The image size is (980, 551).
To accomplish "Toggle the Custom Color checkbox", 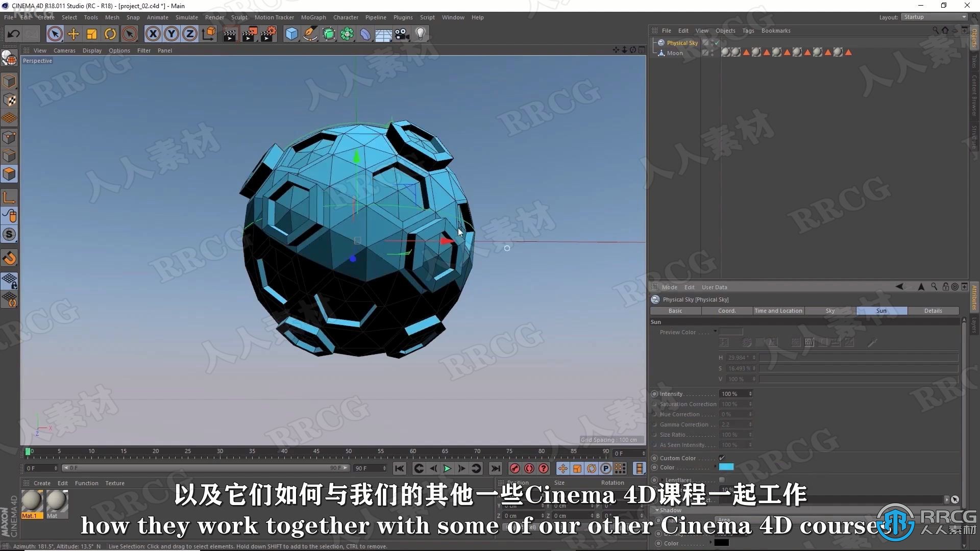I will [x=722, y=458].
